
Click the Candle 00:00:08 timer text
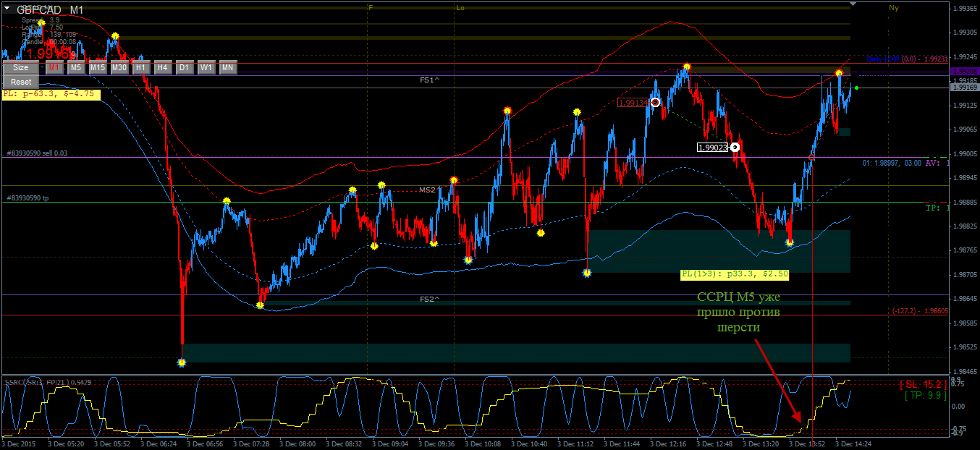click(x=49, y=42)
